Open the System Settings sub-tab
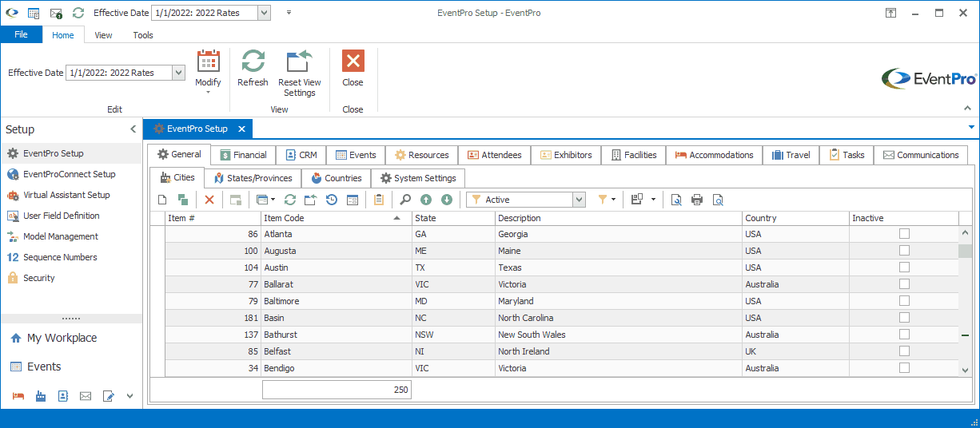 point(418,178)
